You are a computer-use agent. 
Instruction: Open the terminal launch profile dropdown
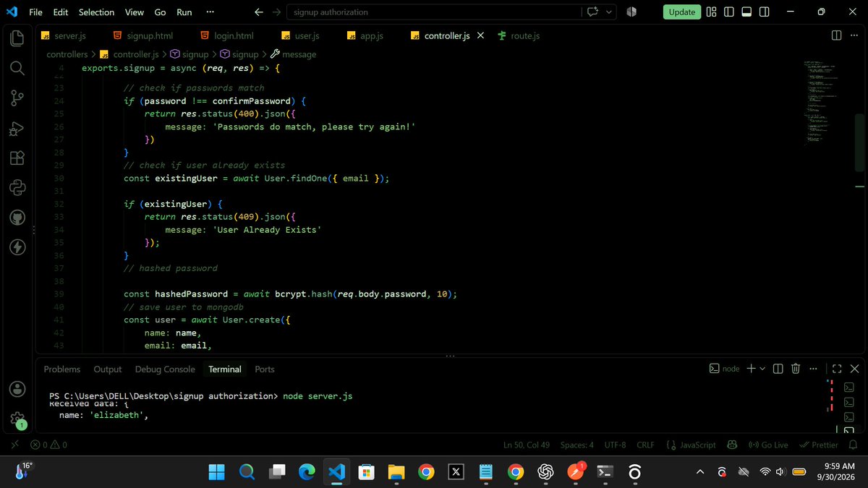coord(762,369)
